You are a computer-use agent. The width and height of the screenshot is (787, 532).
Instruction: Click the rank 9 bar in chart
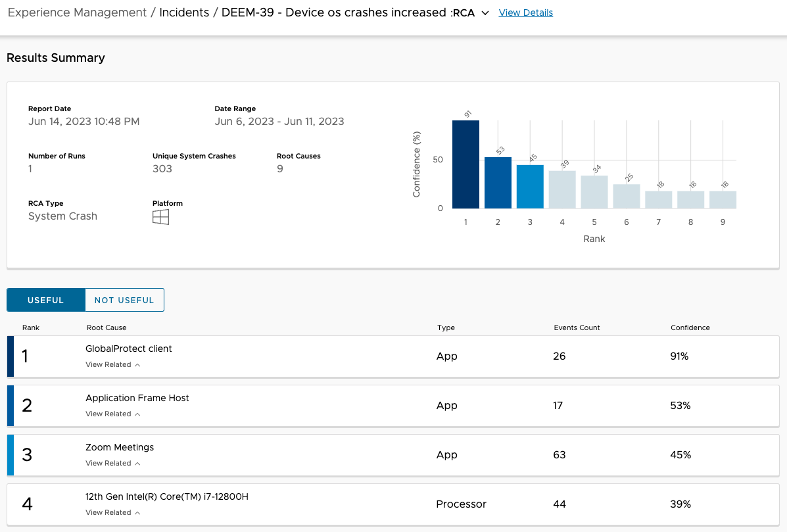[723, 200]
